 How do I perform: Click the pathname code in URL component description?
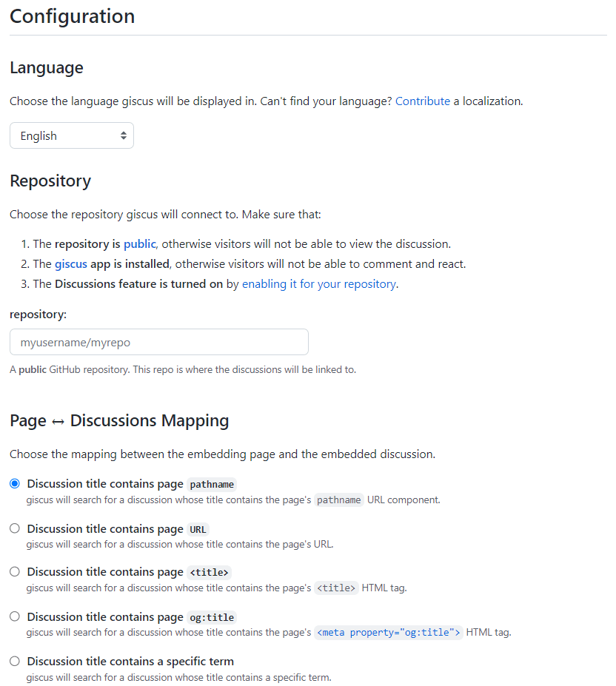[x=338, y=500]
